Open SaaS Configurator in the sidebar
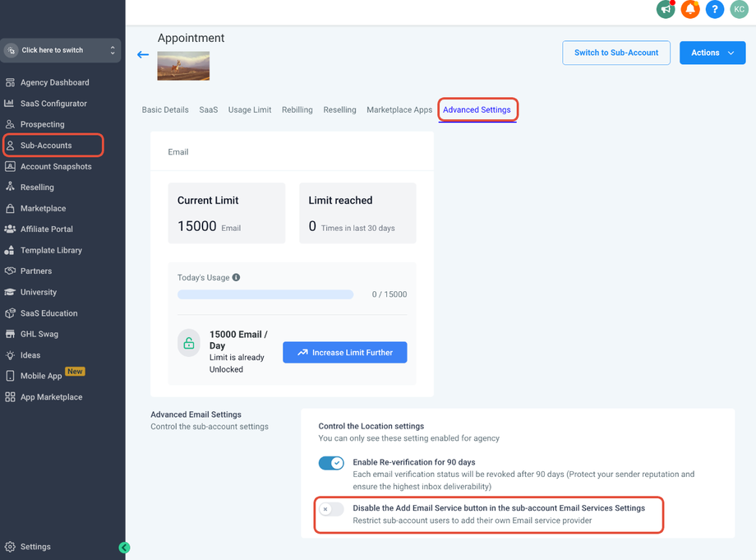The height and width of the screenshot is (560, 756). [x=53, y=104]
